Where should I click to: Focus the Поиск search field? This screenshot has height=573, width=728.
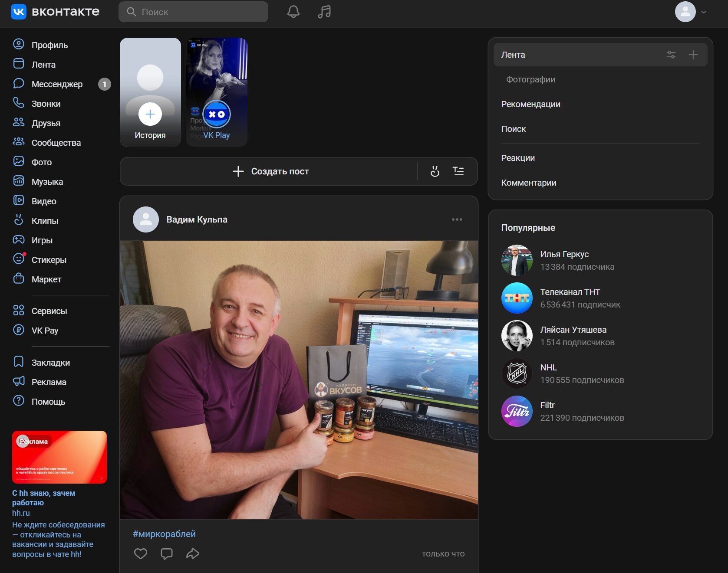tap(193, 12)
